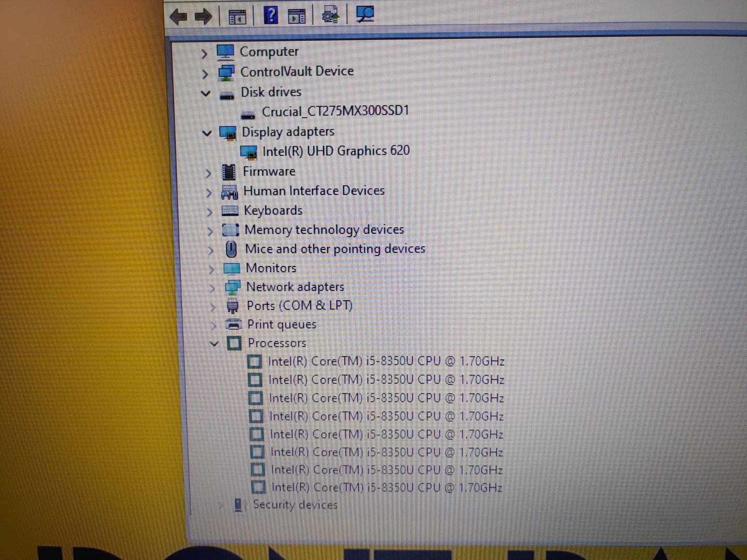The height and width of the screenshot is (560, 747).
Task: Select the Security devices label
Action: click(295, 505)
